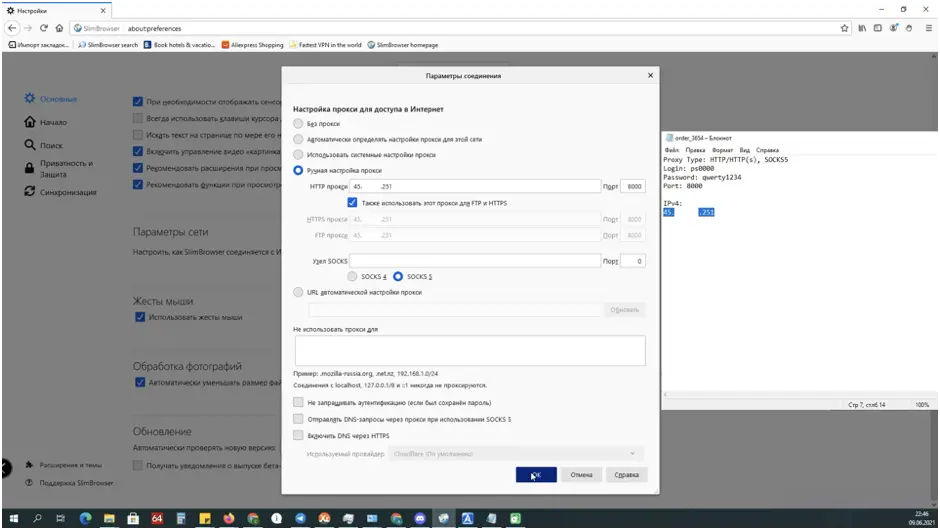Bookmark this page with the star icon
940x530 pixels.
click(845, 28)
